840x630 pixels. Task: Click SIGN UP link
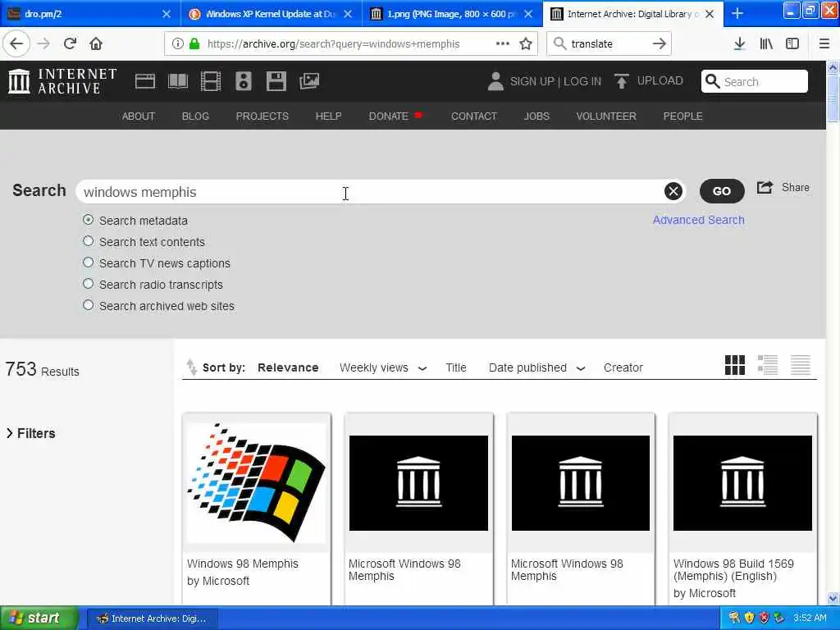[532, 81]
